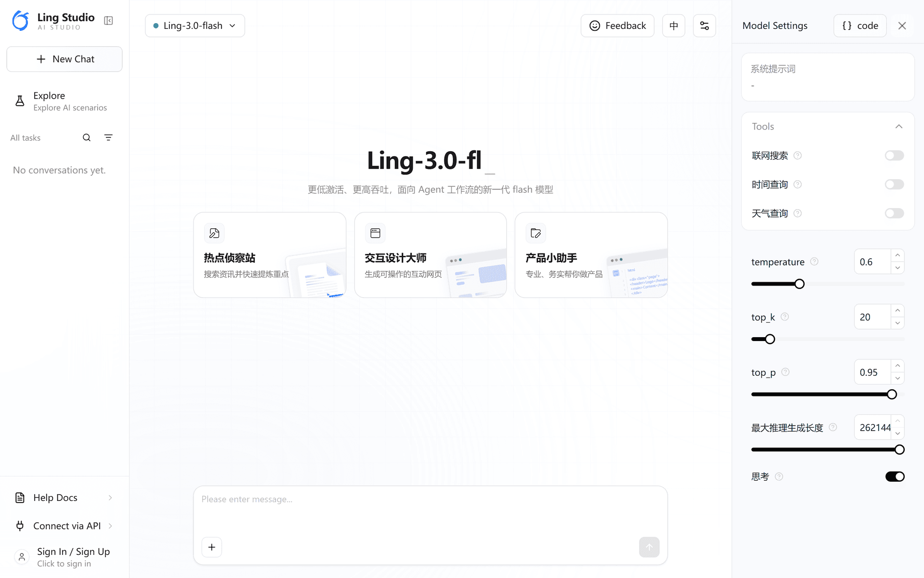Screen dimensions: 924x578
Task: Start a New Chat
Action: pyautogui.click(x=64, y=59)
